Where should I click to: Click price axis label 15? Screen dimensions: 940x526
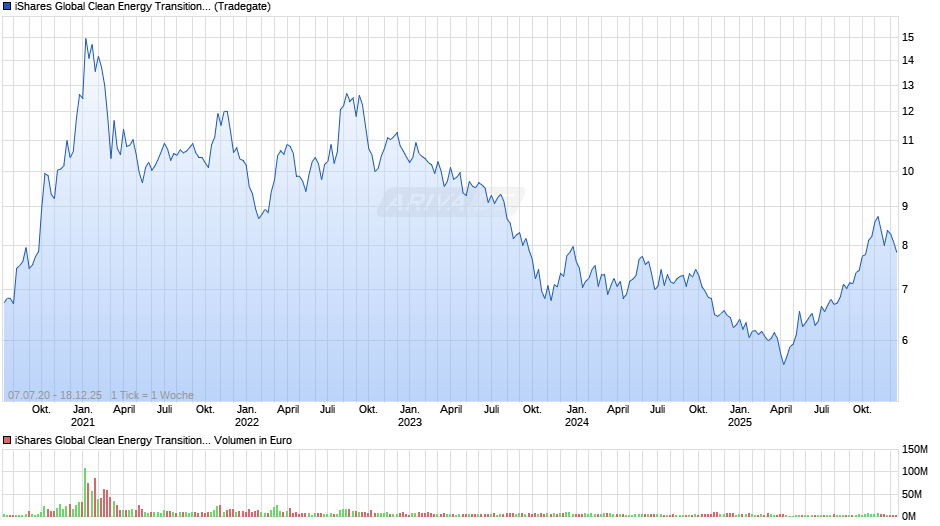908,37
